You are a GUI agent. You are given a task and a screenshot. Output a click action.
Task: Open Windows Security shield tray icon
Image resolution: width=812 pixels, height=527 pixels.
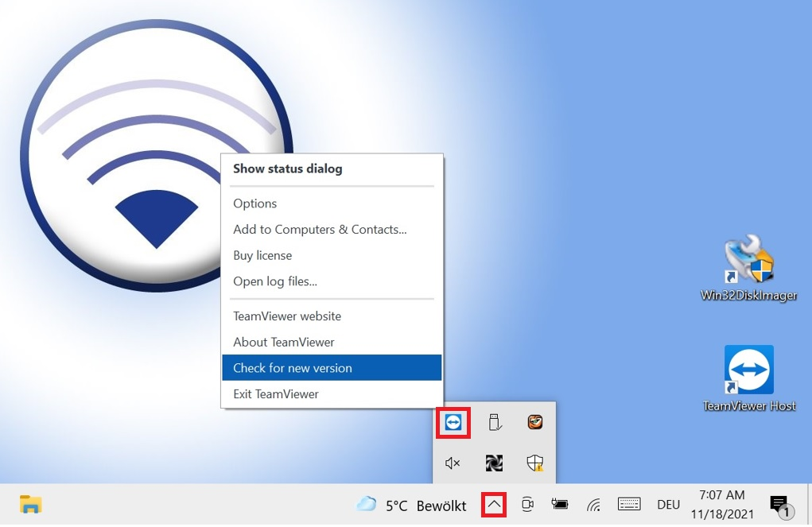coord(535,463)
